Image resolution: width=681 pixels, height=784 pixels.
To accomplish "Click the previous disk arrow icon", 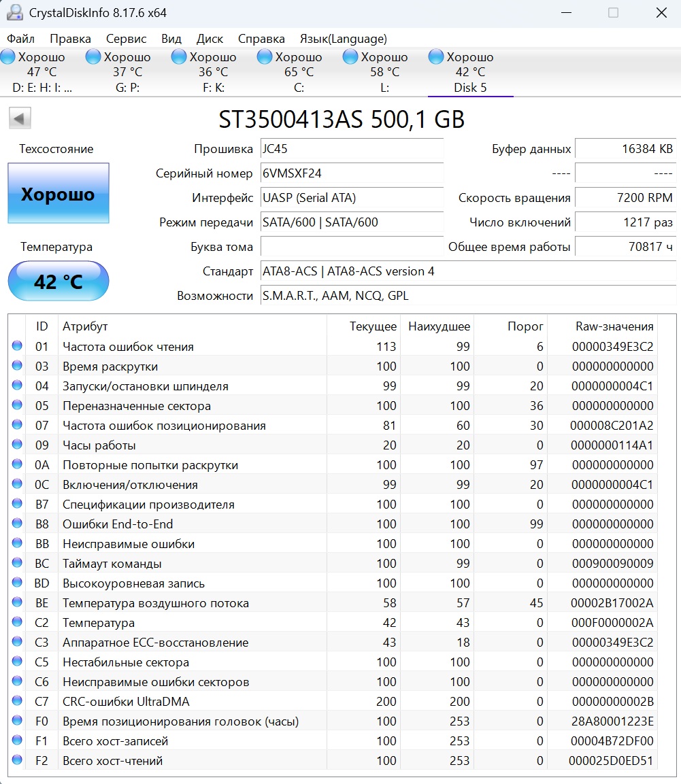I will click(20, 118).
